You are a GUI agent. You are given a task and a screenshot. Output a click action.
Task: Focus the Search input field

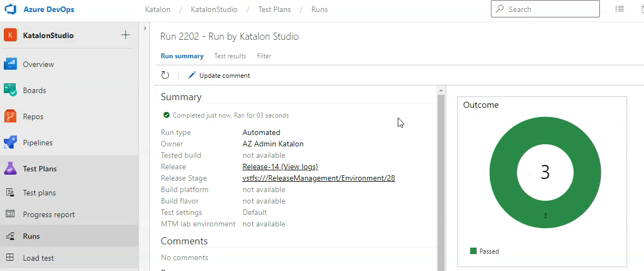[545, 9]
